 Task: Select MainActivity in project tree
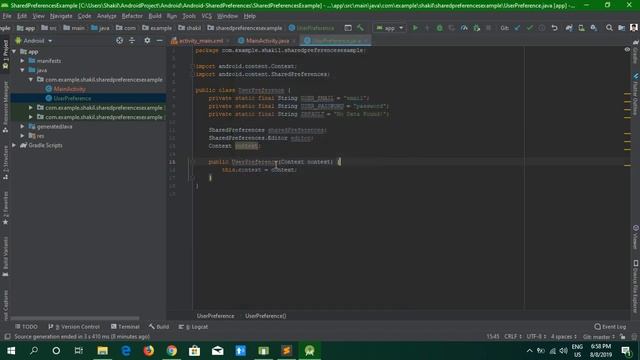tap(69, 89)
